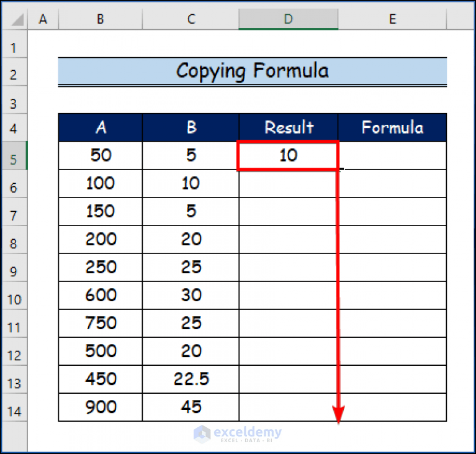Screen dimensions: 476x454
Task: Select the cell containing 450
Action: pyautogui.click(x=100, y=379)
